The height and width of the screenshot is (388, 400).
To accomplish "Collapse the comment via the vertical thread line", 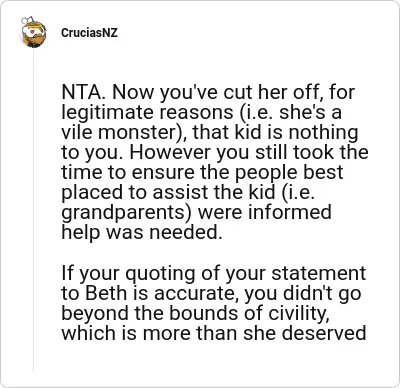I will pyautogui.click(x=33, y=210).
